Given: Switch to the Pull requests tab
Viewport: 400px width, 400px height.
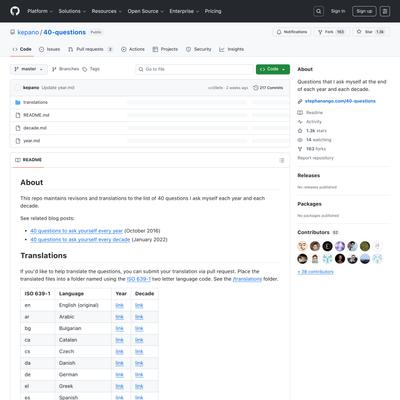Looking at the screenshot, I should (x=90, y=49).
